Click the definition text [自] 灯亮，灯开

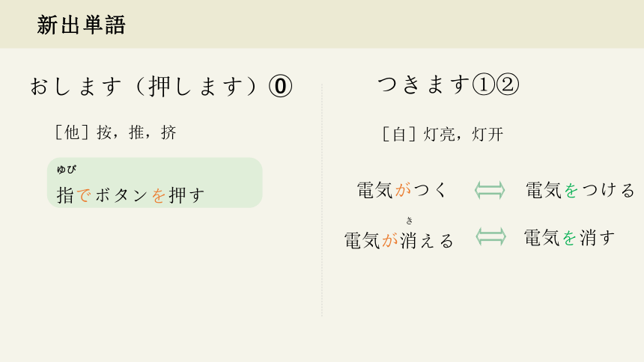pos(443,134)
